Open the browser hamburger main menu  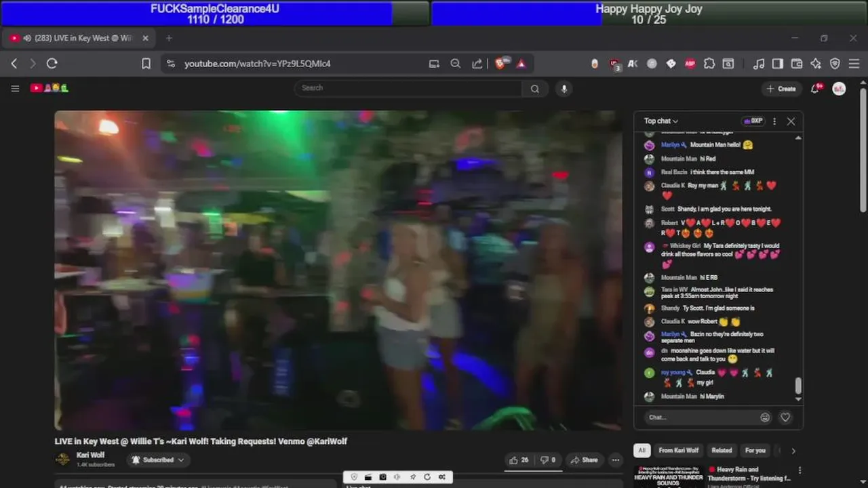tap(854, 64)
